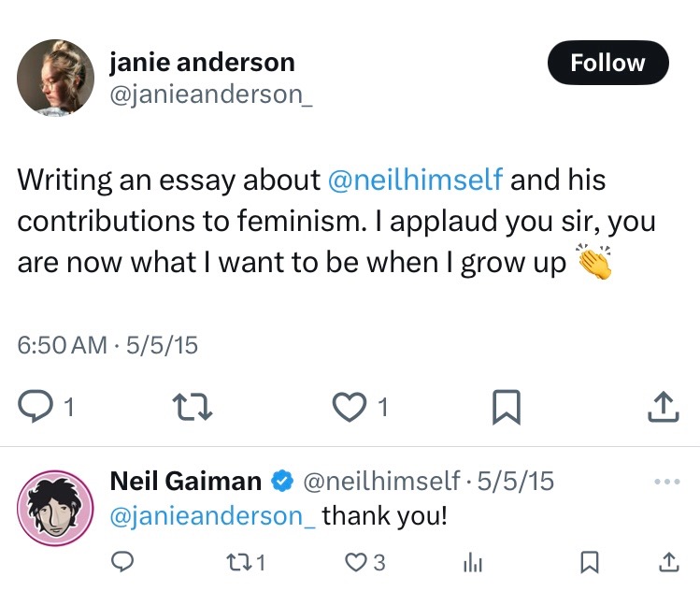Image resolution: width=700 pixels, height=606 pixels.
Task: Open the @neilhimself mention in the tweet
Action: (x=414, y=179)
